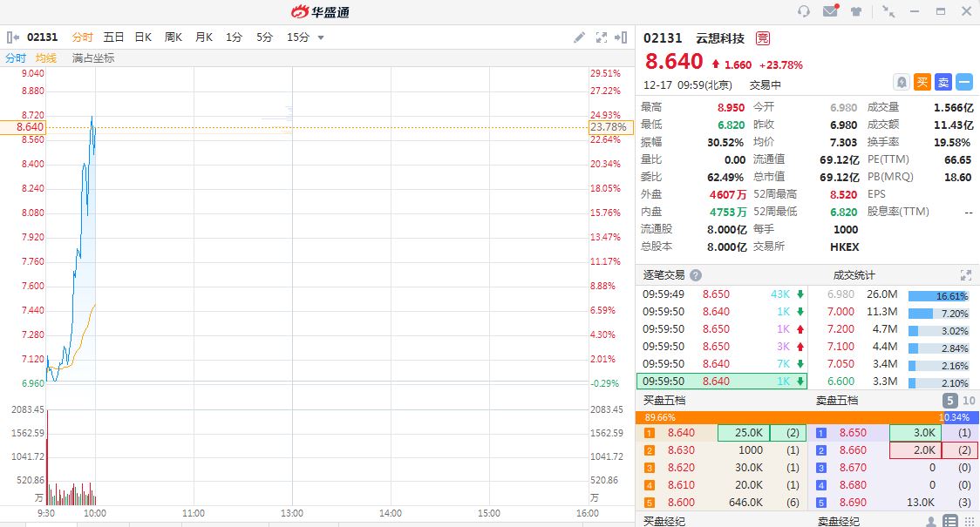Show the 1分 minute chart
The height and width of the screenshot is (527, 980).
[234, 37]
